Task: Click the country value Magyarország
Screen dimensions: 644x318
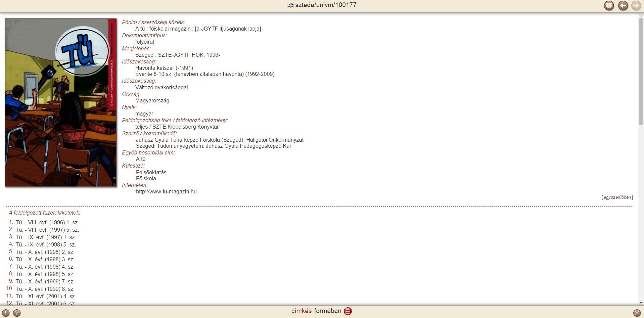Action: (x=152, y=101)
